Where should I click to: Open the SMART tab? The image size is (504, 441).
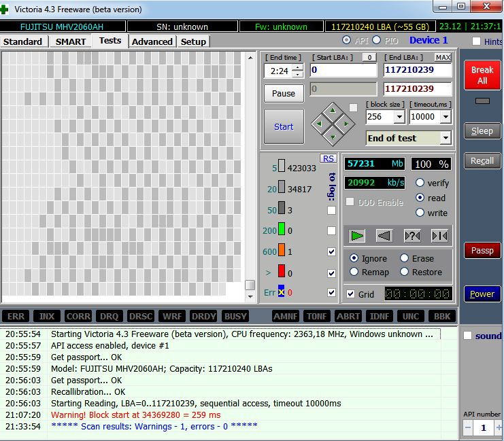tap(71, 41)
